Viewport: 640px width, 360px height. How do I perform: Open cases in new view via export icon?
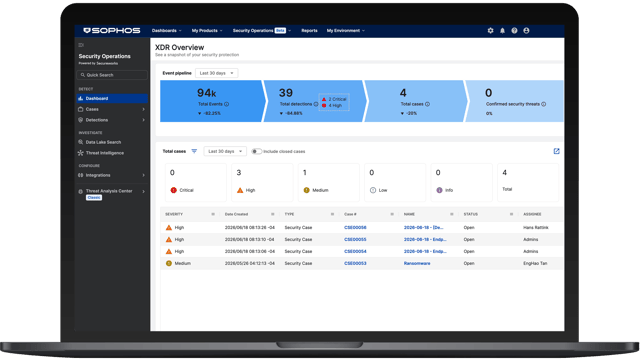tap(556, 151)
